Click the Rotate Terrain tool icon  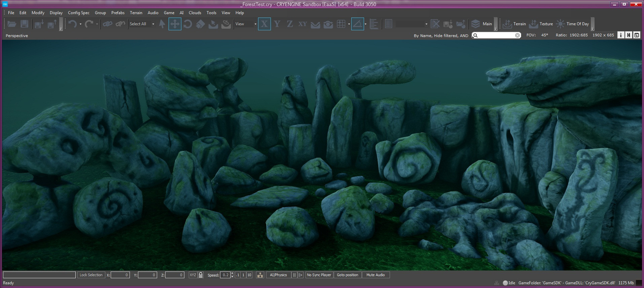226,24
